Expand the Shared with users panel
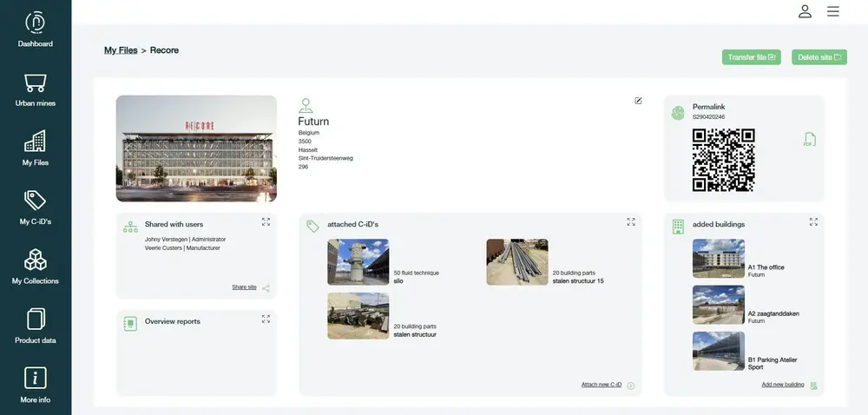 pyautogui.click(x=266, y=221)
